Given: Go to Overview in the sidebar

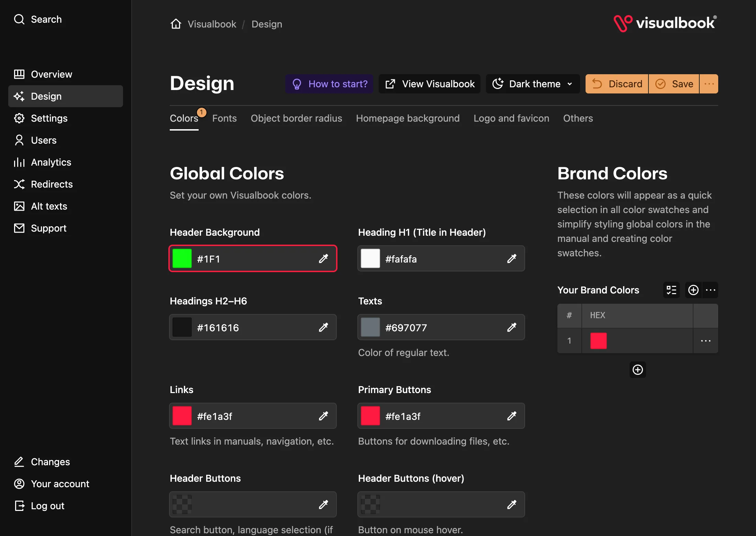Looking at the screenshot, I should tap(65, 74).
